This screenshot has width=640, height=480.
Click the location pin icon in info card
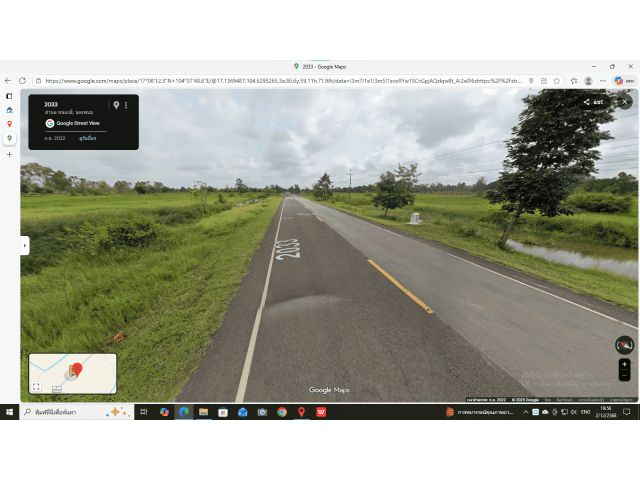click(116, 105)
